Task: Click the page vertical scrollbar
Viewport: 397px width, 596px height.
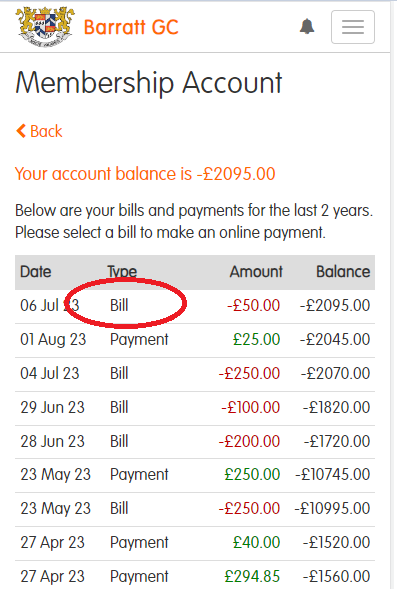Action: (394, 296)
